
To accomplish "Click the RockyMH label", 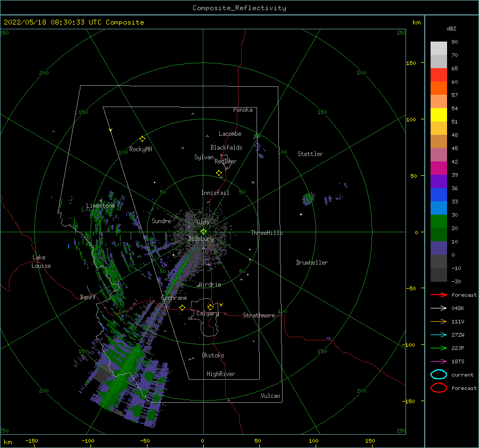I will [141, 149].
